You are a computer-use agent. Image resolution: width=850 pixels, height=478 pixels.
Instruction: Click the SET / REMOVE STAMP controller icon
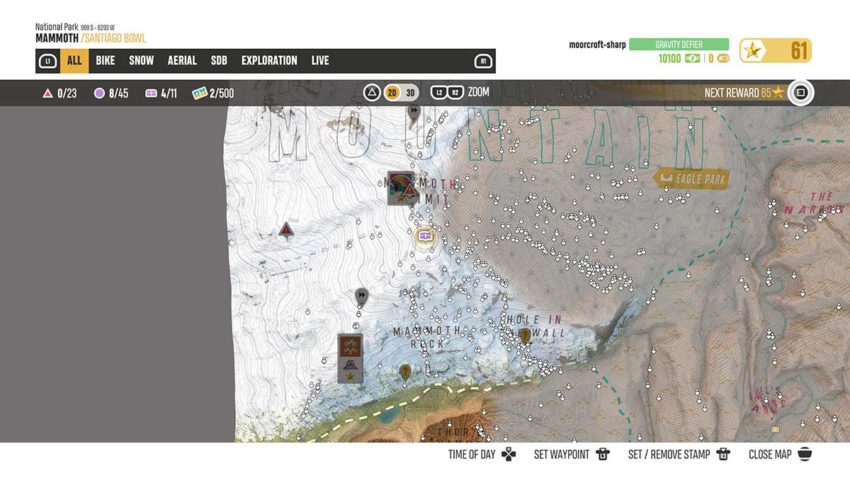point(723,454)
